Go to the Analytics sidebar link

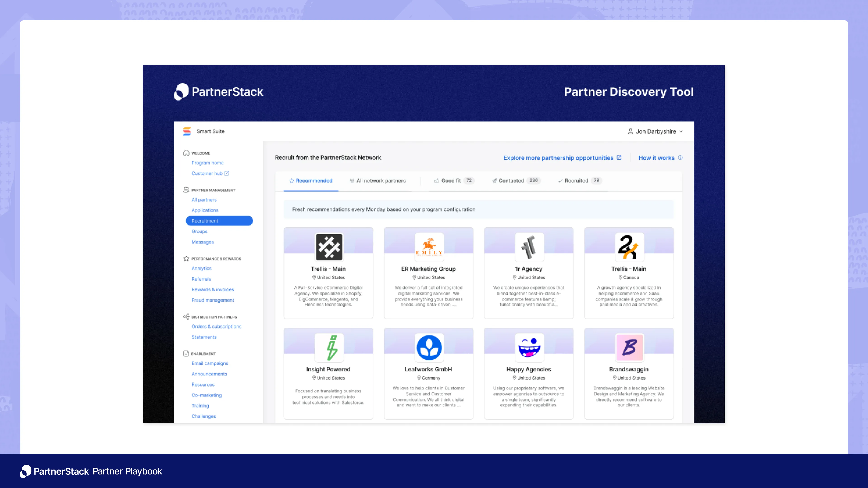click(x=201, y=268)
